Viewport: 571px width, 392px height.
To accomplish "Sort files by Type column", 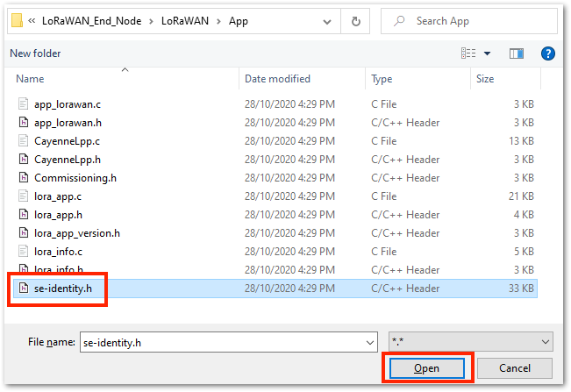I will pos(382,79).
